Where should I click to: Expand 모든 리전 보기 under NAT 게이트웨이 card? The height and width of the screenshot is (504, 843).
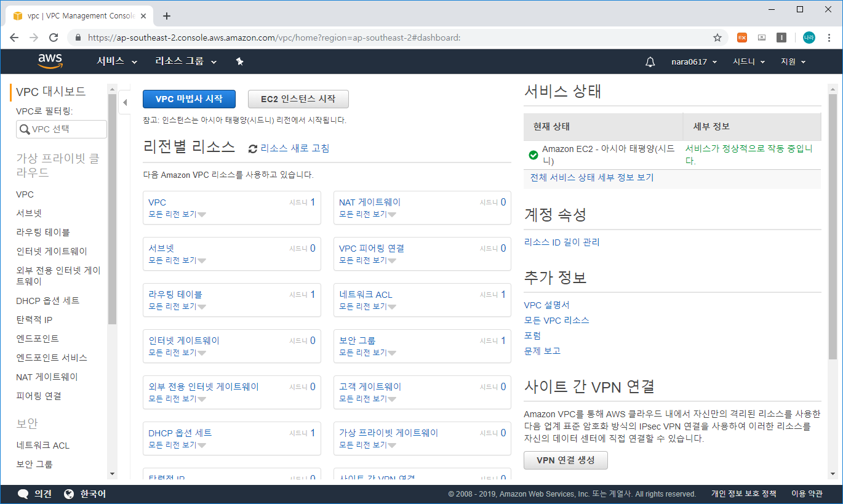(368, 214)
